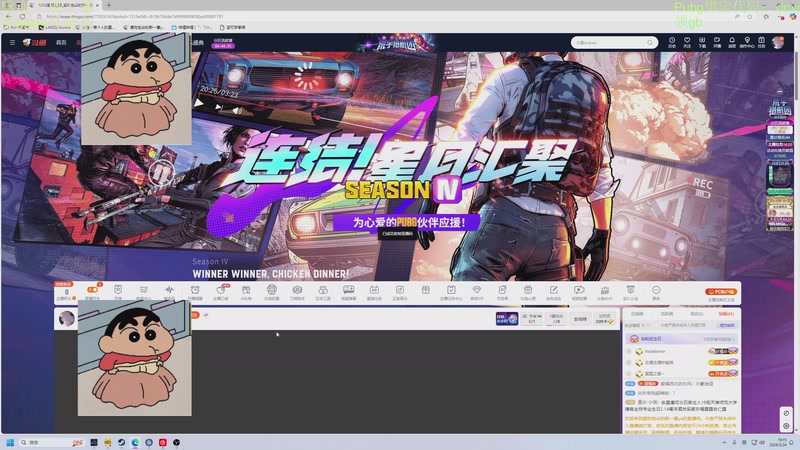Switch to the first chat panel tab
800x450 pixels.
[x=637, y=314]
